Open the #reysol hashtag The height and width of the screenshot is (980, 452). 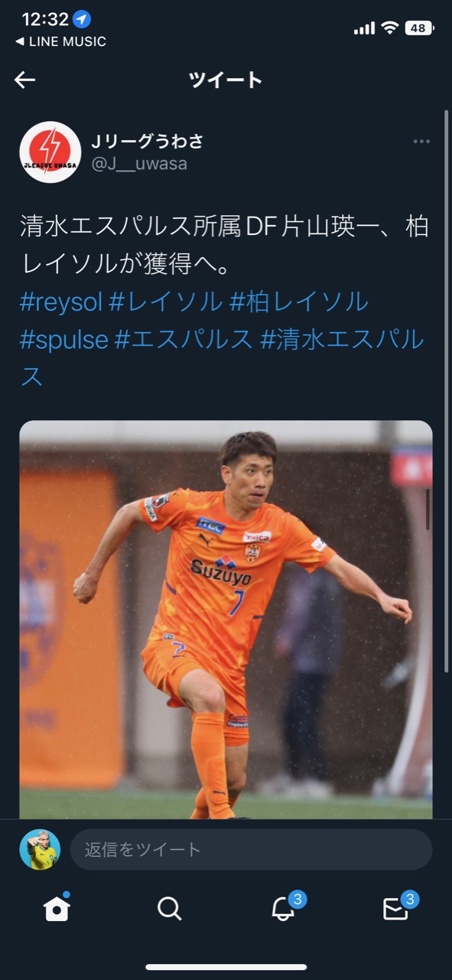61,302
